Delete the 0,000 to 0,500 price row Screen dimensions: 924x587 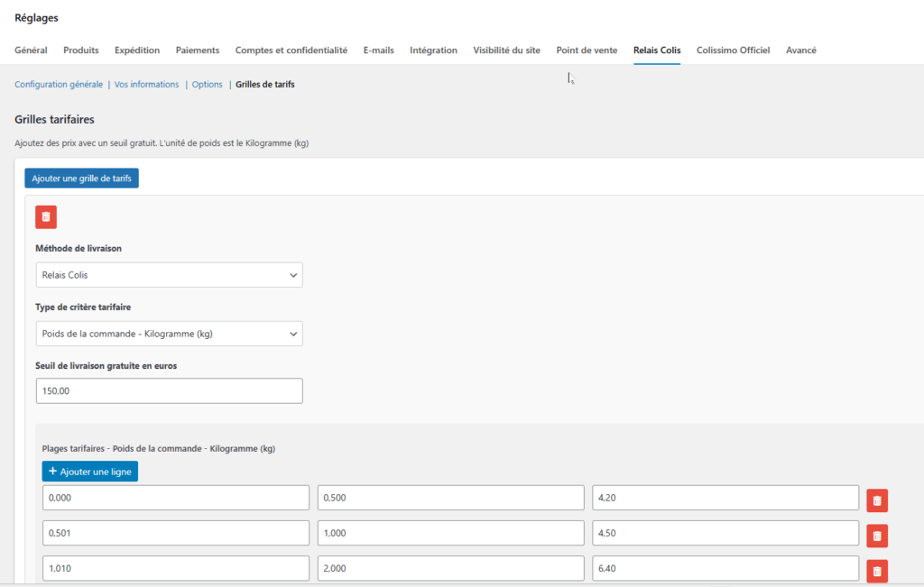click(x=877, y=500)
